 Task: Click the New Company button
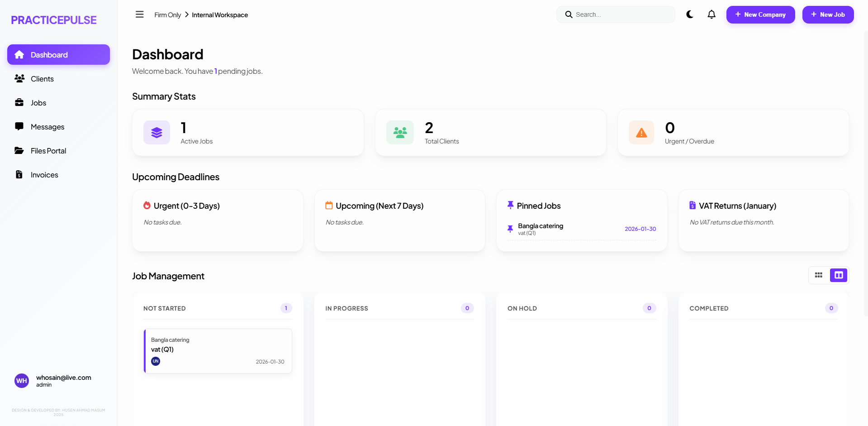point(760,14)
